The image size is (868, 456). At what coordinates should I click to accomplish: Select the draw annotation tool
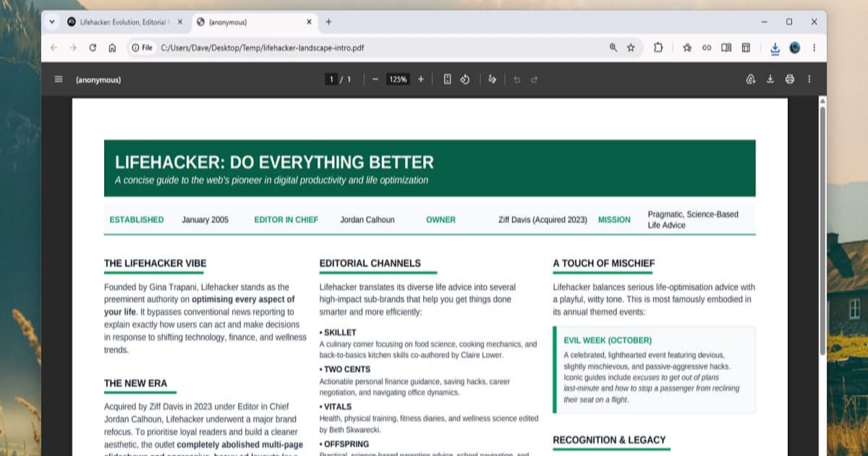[x=493, y=80]
